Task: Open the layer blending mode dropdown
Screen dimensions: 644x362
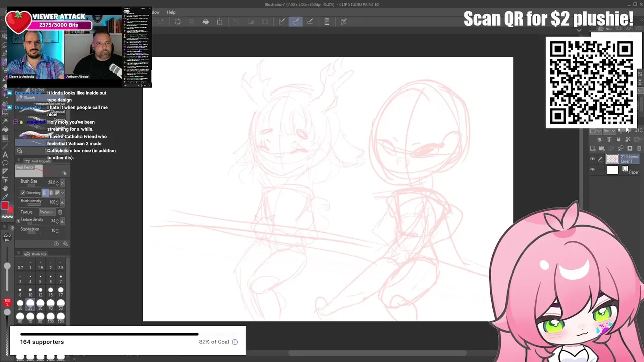Action: click(x=610, y=131)
